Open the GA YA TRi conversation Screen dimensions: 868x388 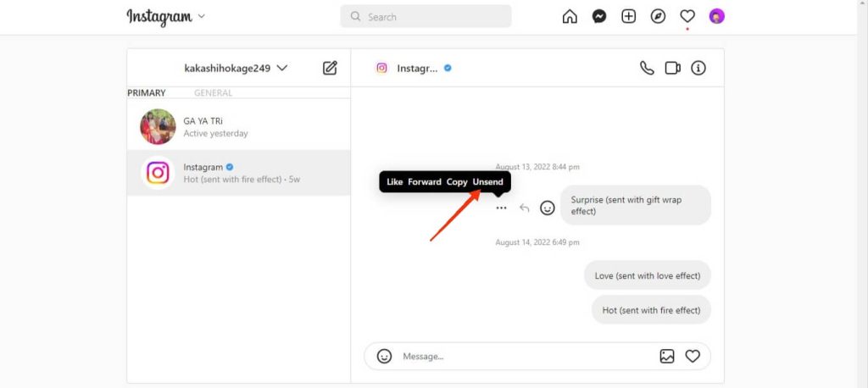(238, 127)
